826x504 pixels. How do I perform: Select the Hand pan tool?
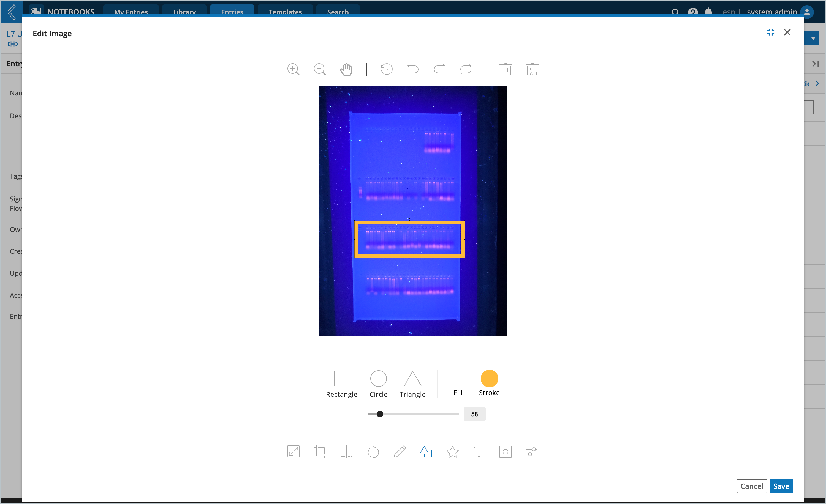346,69
